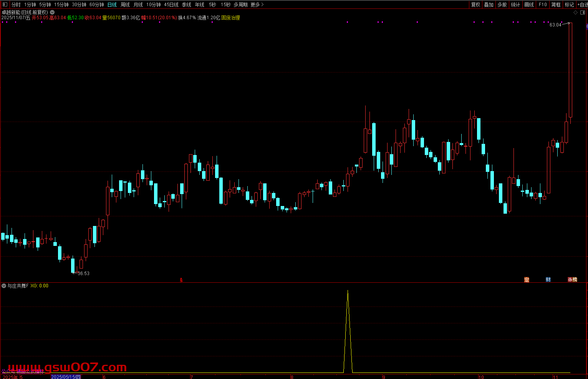
Task: Toggle the left sidebar panel icon
Action: (x=5, y=5)
